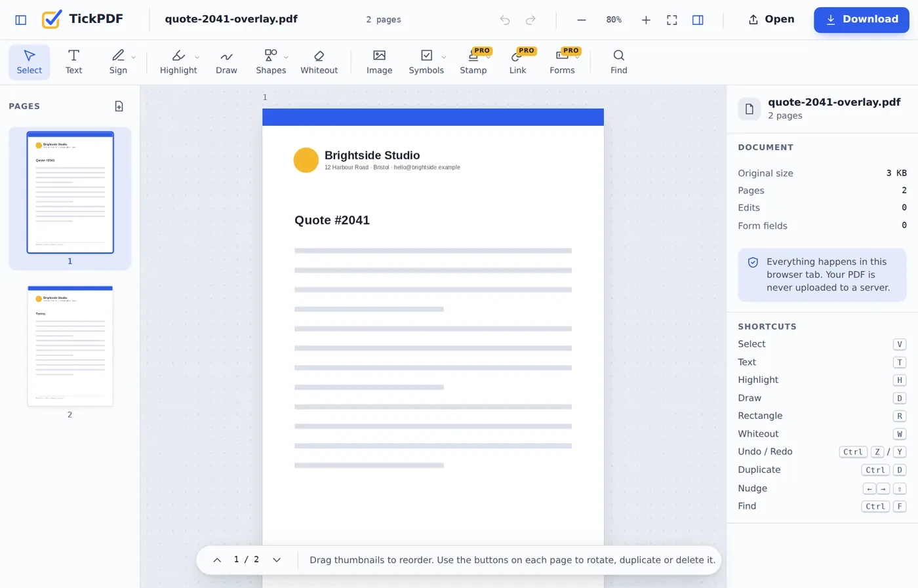The width and height of the screenshot is (918, 588).
Task: Select the Shapes tool
Action: (x=271, y=62)
